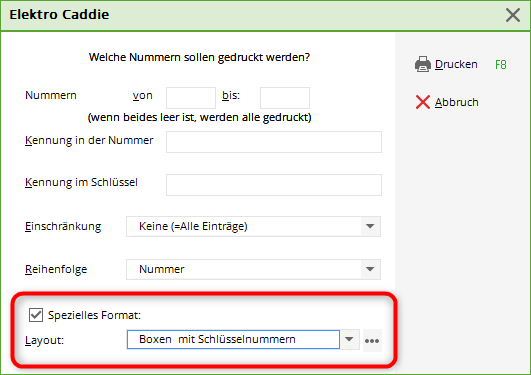Click the F8 shortcut label
Image resolution: width=531 pixels, height=375 pixels.
pos(501,64)
